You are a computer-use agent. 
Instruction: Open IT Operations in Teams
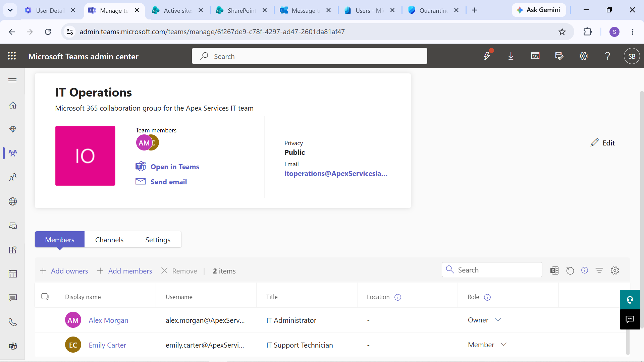167,167
